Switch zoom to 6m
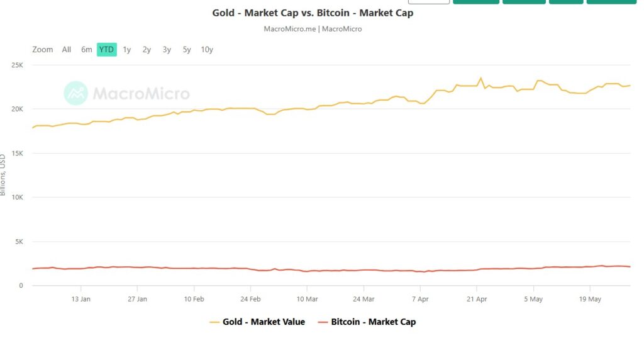 click(x=87, y=50)
